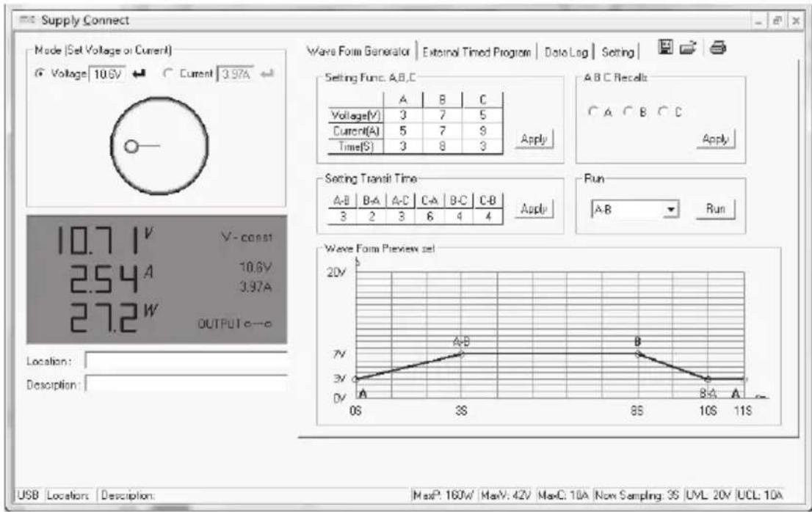Click the current value field 3.97A
Screen dimensions: 812x512
[236, 75]
